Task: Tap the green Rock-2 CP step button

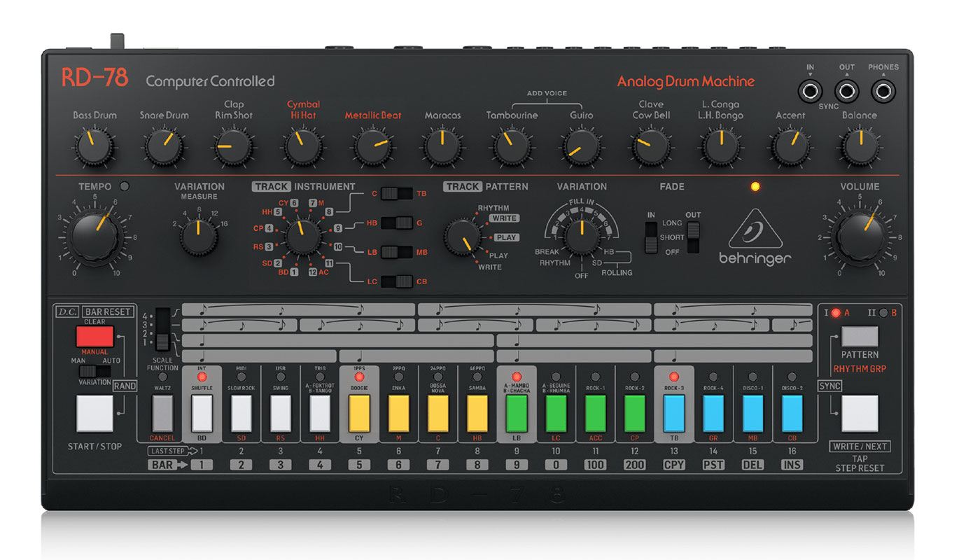Action: (x=634, y=413)
